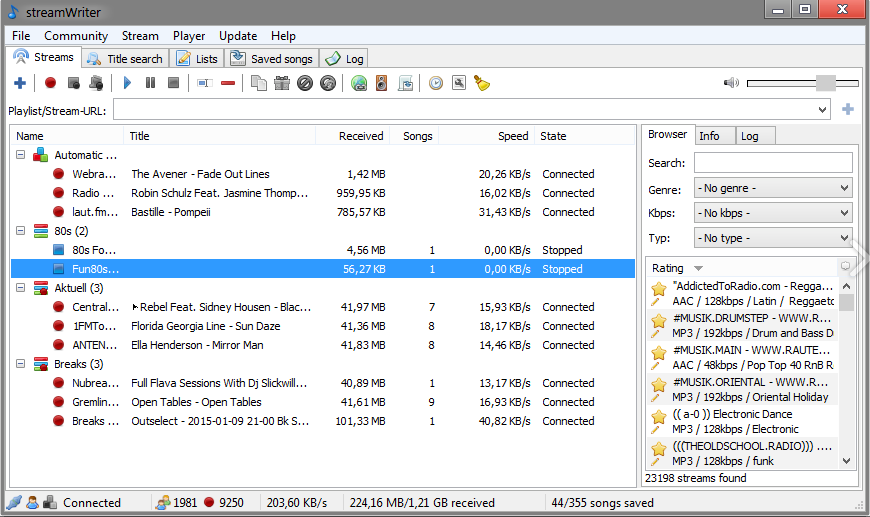Click the rename stream toolbar icon

click(x=205, y=83)
